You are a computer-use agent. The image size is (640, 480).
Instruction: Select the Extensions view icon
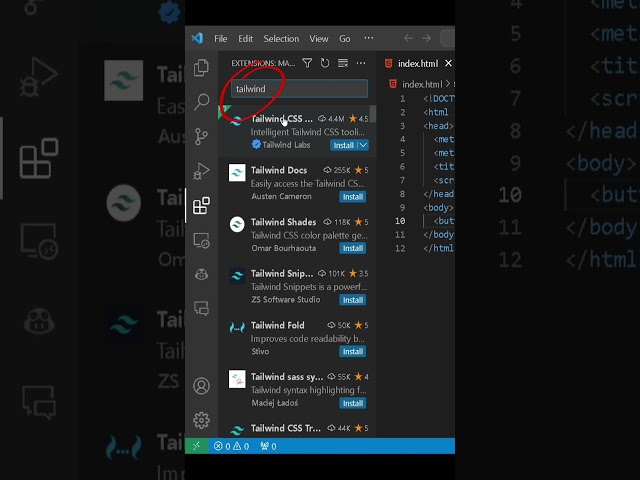pyautogui.click(x=201, y=205)
